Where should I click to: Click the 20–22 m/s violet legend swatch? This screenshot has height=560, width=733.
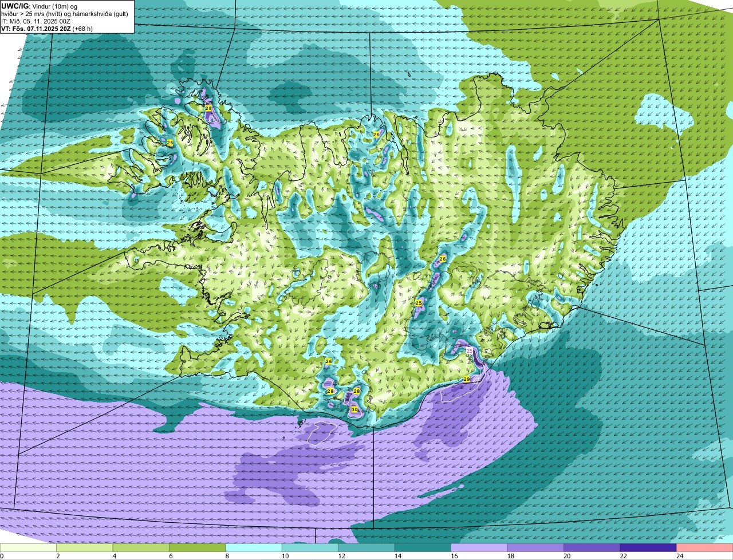click(592, 548)
